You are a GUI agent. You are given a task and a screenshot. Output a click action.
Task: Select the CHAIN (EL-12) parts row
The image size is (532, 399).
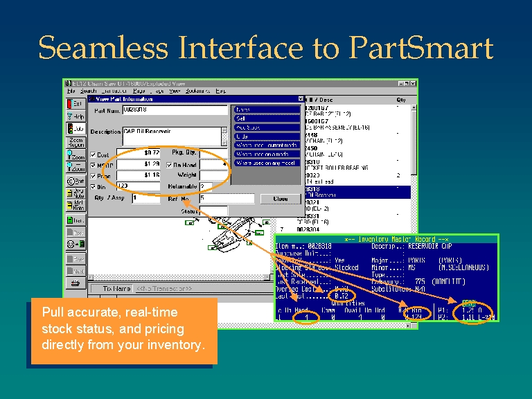(x=357, y=138)
